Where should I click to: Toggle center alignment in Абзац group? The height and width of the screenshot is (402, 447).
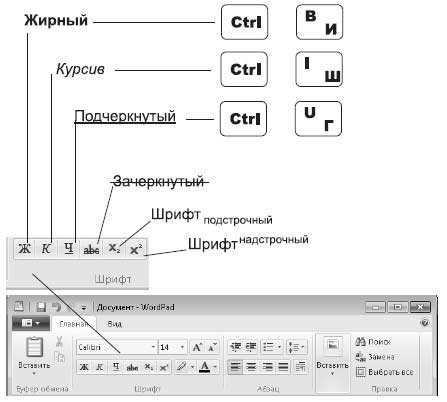pos(251,367)
